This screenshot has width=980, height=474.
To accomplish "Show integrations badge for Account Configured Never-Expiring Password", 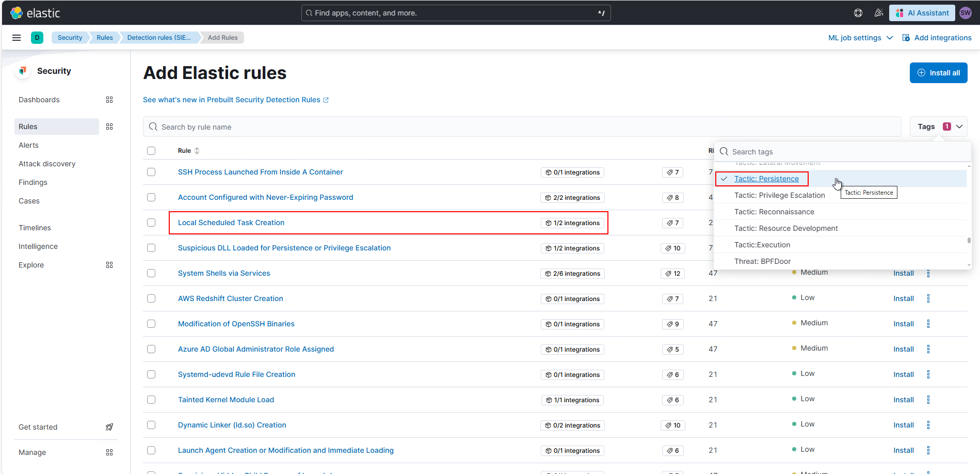I will [x=572, y=198].
